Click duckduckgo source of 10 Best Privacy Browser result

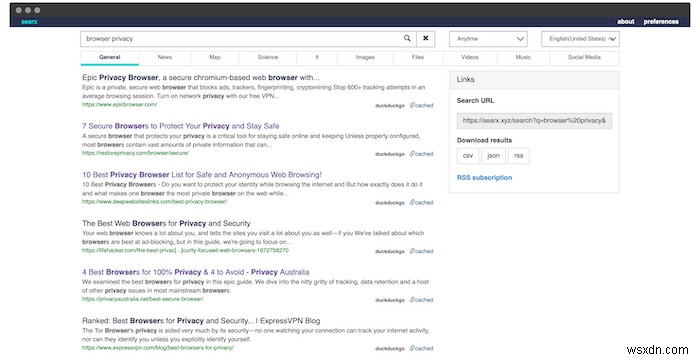[390, 203]
